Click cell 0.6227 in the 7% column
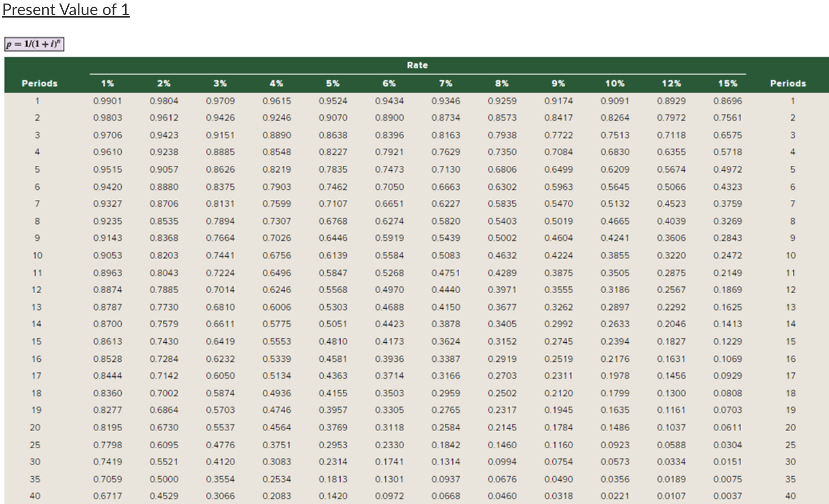829x504 pixels. tap(446, 204)
